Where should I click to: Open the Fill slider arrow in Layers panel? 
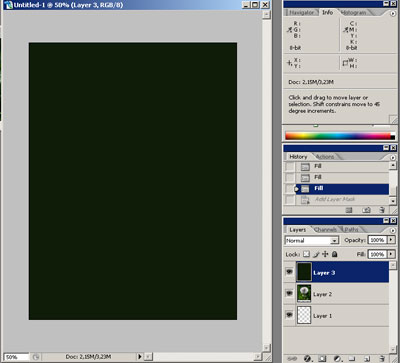(391, 254)
